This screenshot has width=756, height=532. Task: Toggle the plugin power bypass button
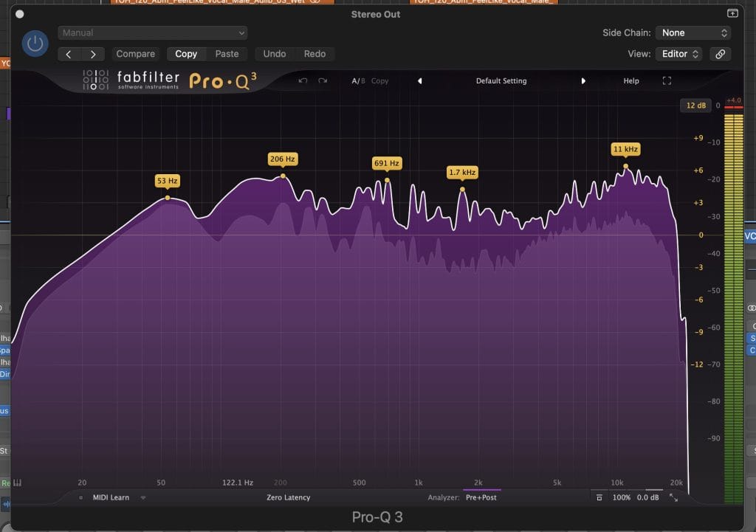(35, 44)
